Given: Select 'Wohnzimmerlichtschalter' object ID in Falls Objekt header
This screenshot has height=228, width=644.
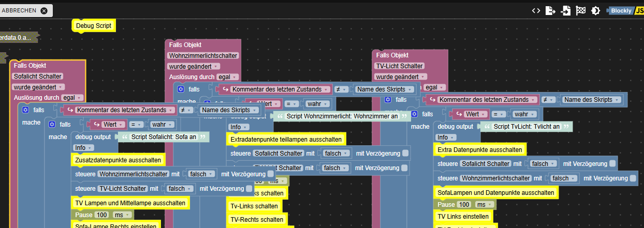Looking at the screenshot, I should pos(203,55).
